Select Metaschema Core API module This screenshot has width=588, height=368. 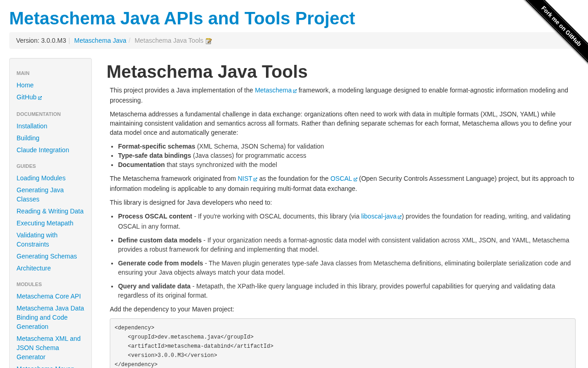pos(49,296)
